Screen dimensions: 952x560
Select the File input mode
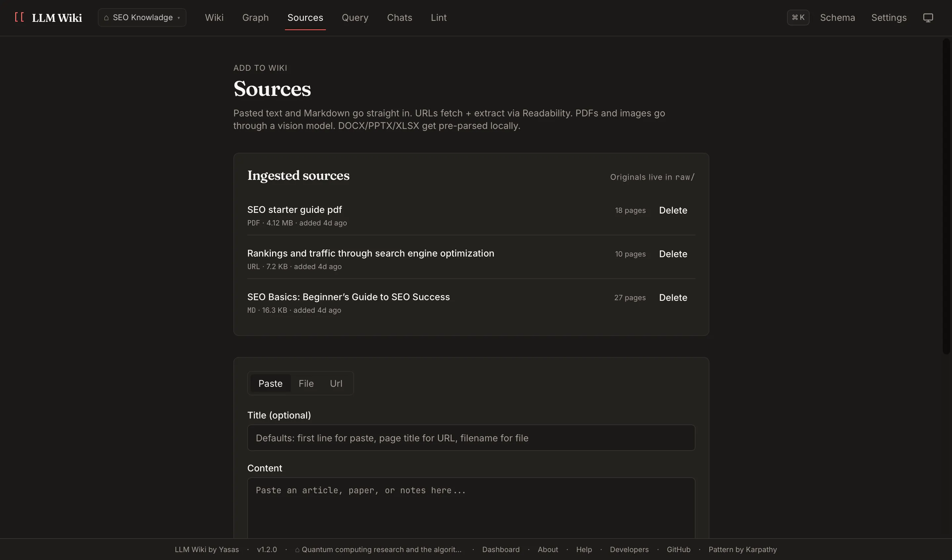pyautogui.click(x=306, y=383)
